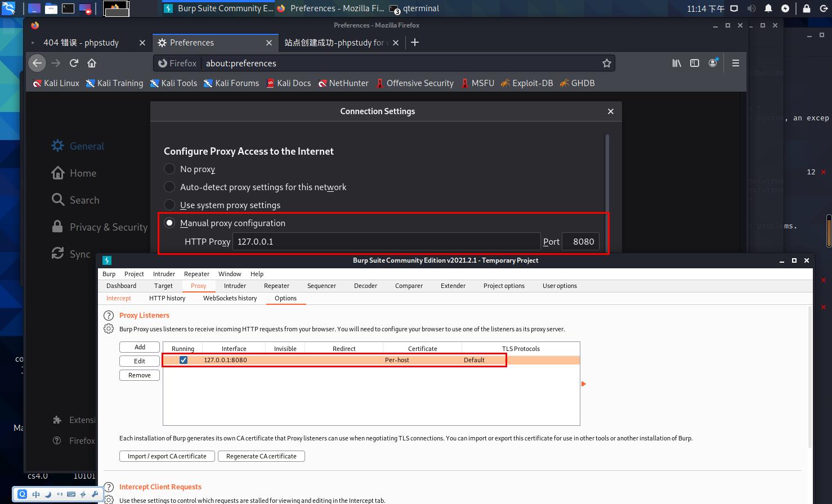Open the HTTP history sub-tab
Image resolution: width=832 pixels, height=504 pixels.
(167, 298)
